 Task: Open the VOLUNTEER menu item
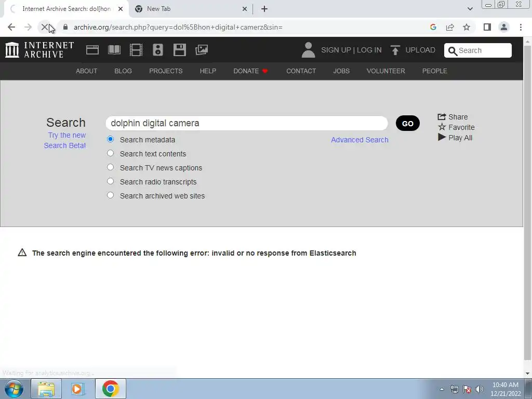tap(386, 71)
